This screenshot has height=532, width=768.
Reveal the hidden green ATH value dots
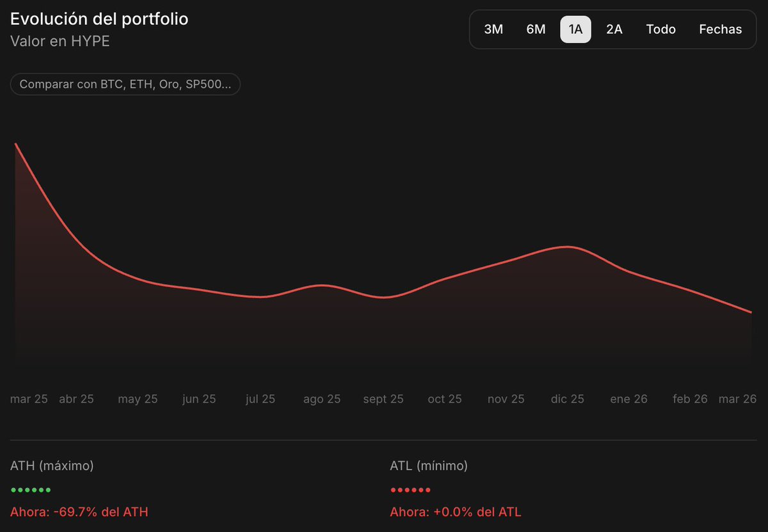[x=31, y=490]
